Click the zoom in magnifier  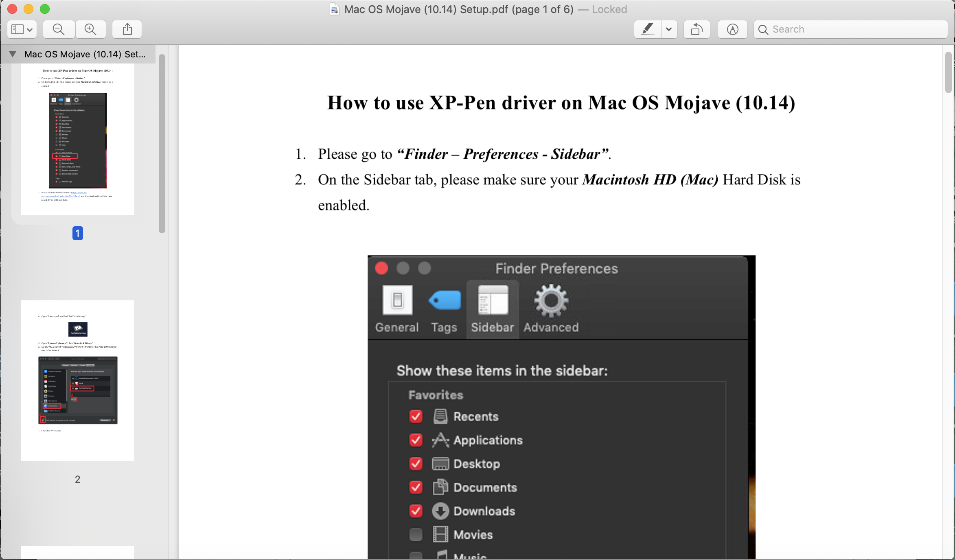[90, 29]
